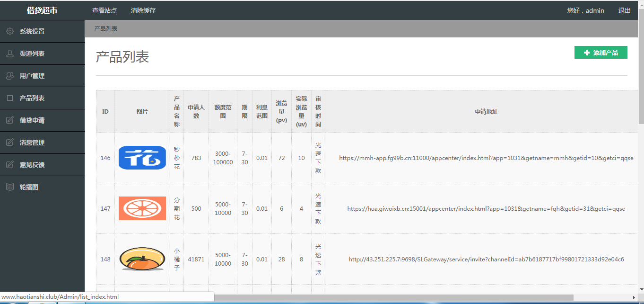Viewport: 644px width, 304px height.
Task: Click pv value 72
Action: pyautogui.click(x=282, y=158)
